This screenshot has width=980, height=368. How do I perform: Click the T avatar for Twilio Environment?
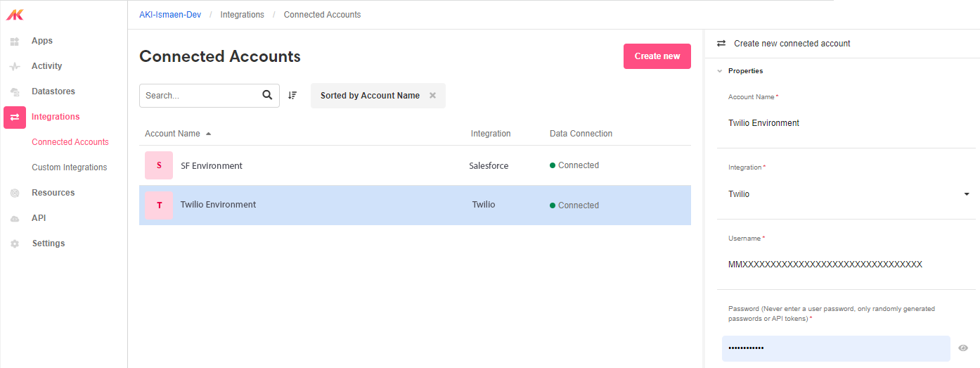(159, 205)
